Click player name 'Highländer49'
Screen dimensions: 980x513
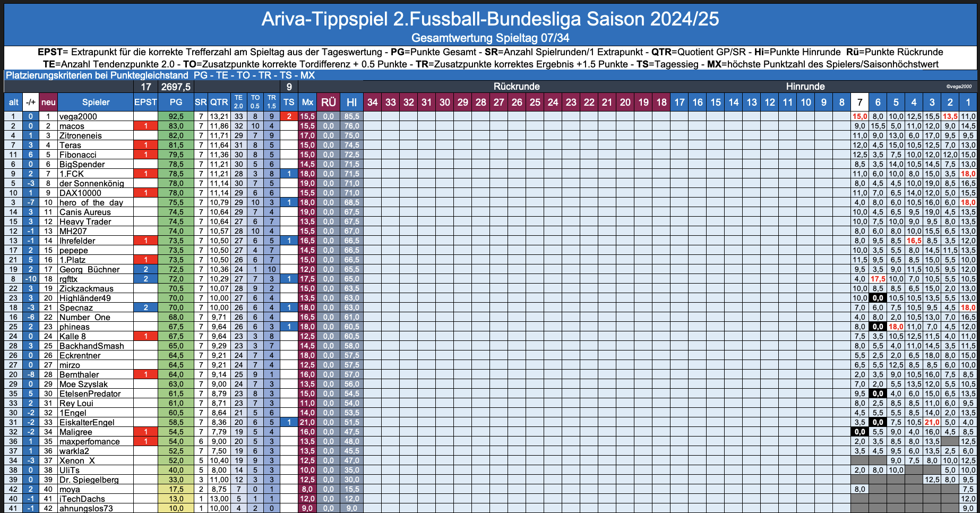85,298
